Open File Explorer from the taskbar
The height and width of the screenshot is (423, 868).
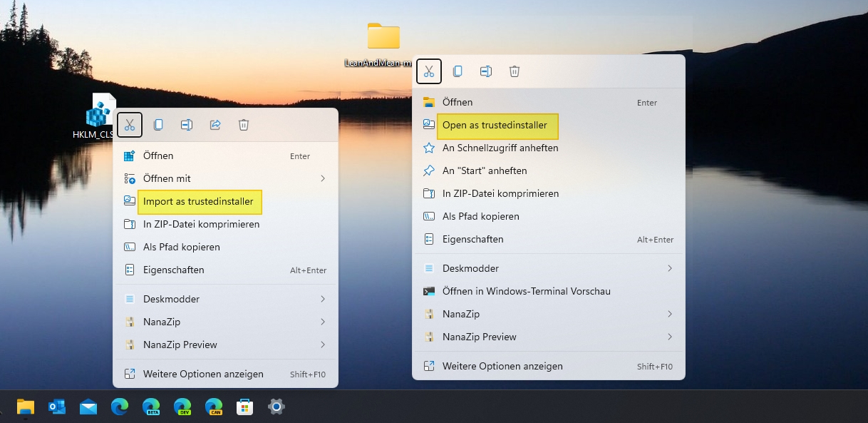coord(26,407)
